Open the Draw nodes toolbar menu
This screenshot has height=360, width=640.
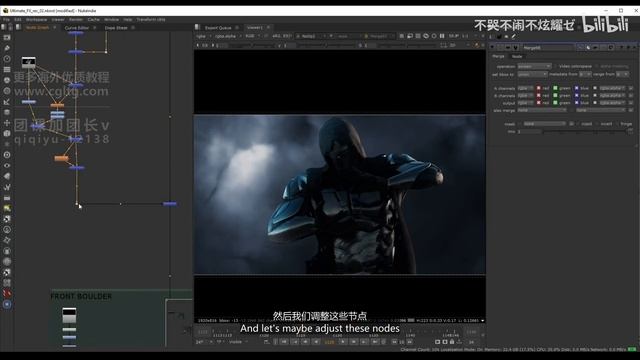click(x=7, y=48)
